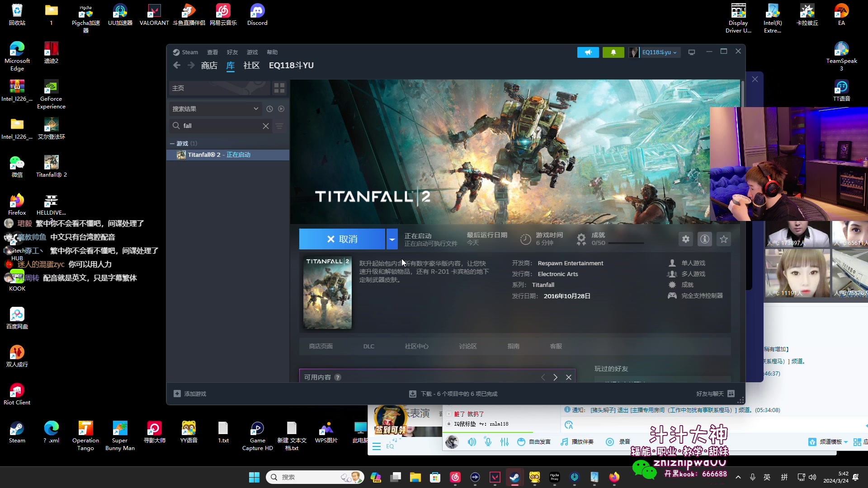
Task: Open the DLC link
Action: (368, 346)
